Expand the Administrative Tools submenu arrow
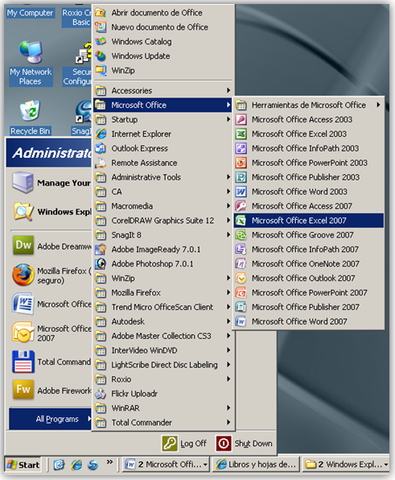The width and height of the screenshot is (395, 480). [x=228, y=177]
